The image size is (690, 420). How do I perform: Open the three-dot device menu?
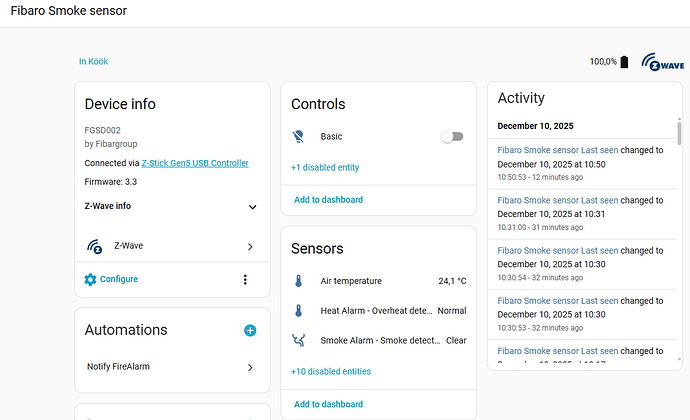(245, 279)
